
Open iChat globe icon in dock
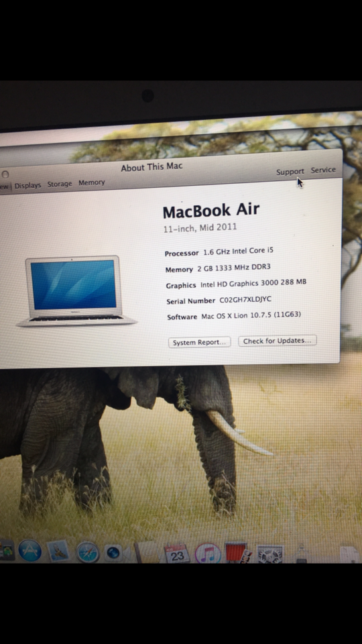pyautogui.click(x=113, y=553)
